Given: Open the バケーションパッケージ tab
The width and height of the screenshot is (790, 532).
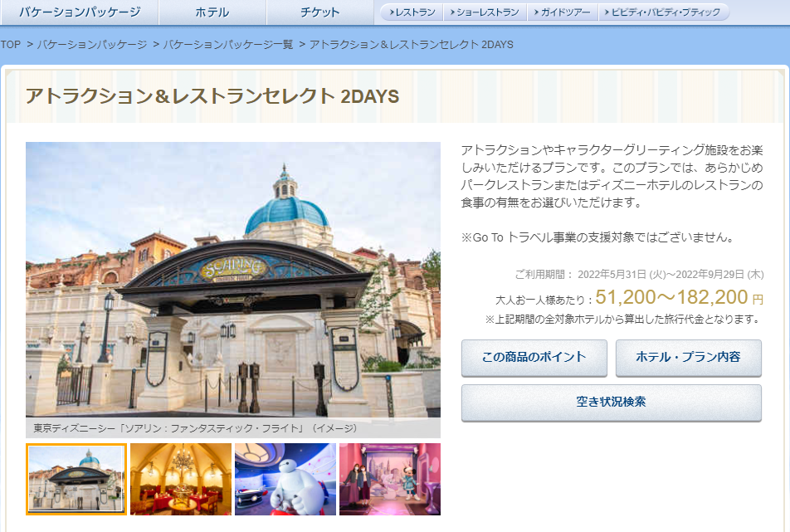Looking at the screenshot, I should tap(80, 12).
